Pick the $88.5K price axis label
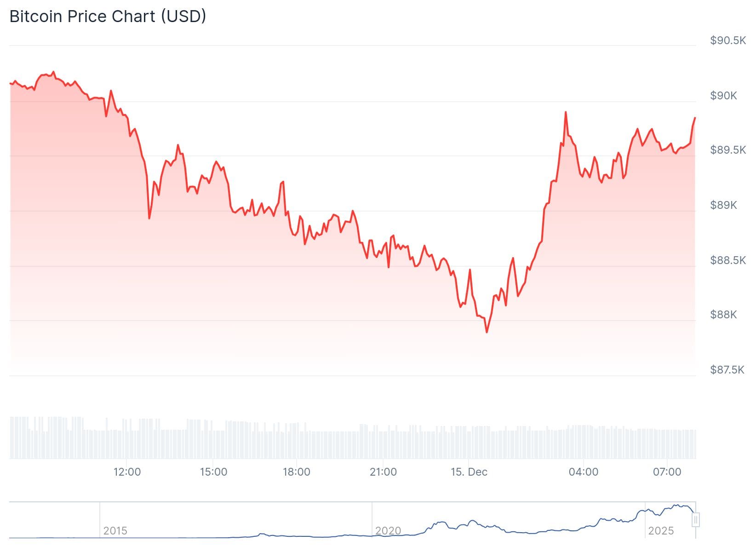Image resolution: width=756 pixels, height=552 pixels. 727,260
